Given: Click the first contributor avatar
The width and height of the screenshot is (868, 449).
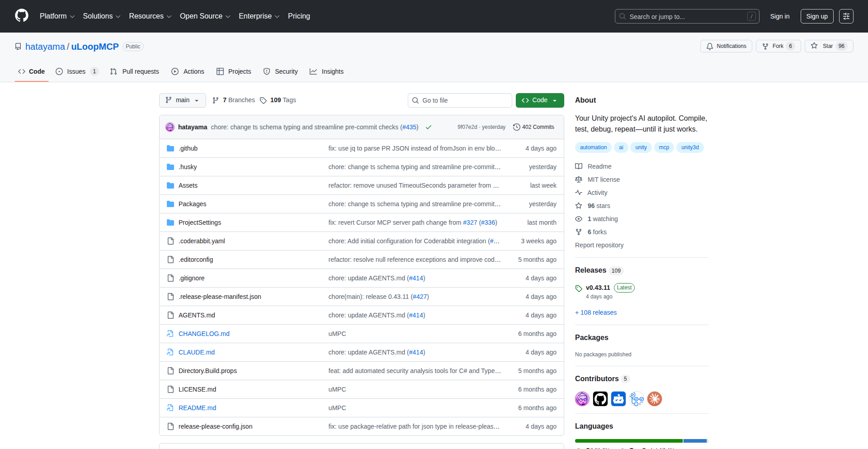Looking at the screenshot, I should point(582,399).
